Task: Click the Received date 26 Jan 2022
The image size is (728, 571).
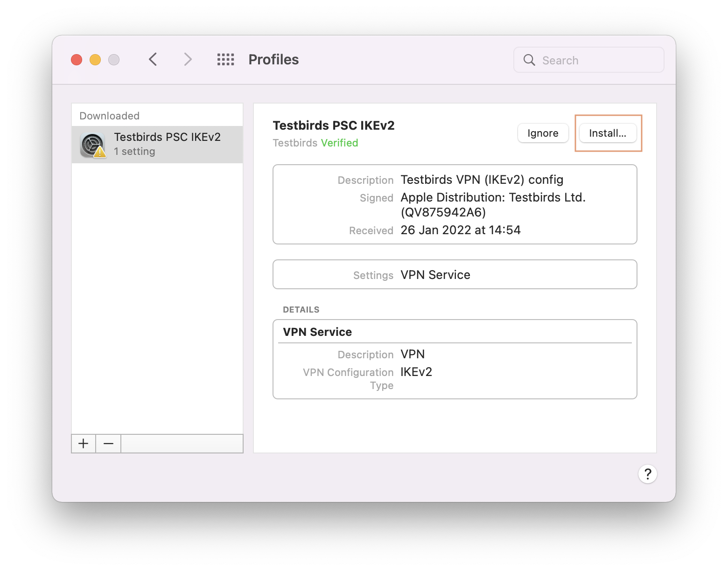Action: point(460,230)
